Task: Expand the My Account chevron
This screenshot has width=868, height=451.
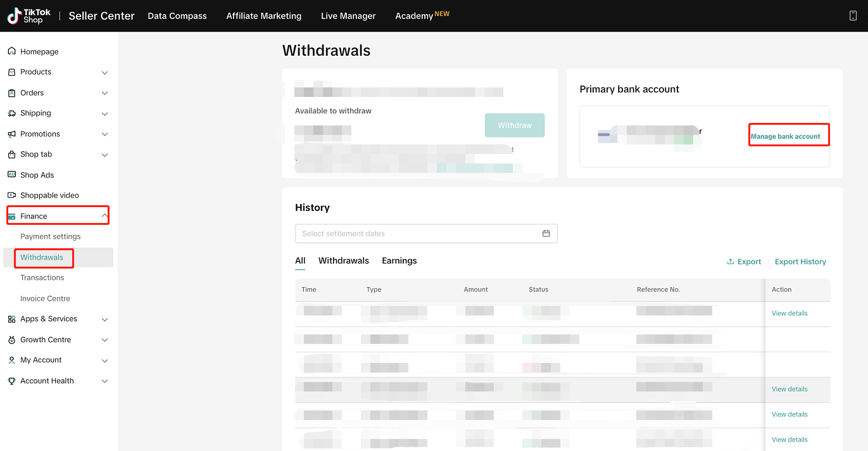Action: pyautogui.click(x=104, y=360)
